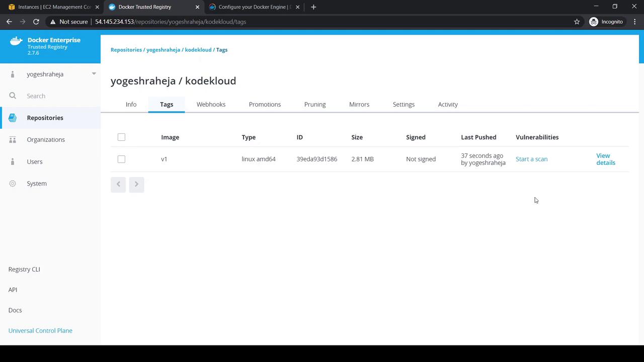Click the Image column header
This screenshot has width=644, height=362.
170,137
